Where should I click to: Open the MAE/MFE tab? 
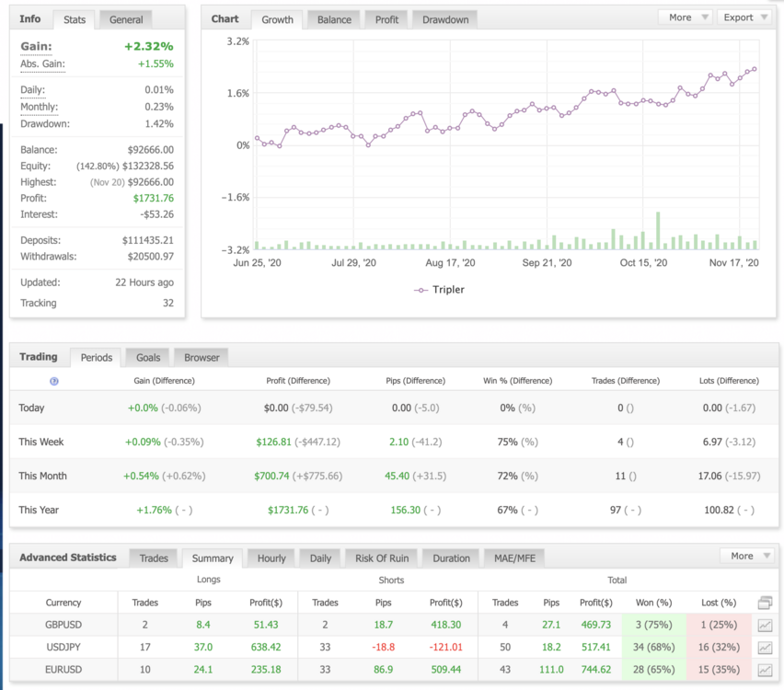pyautogui.click(x=514, y=558)
